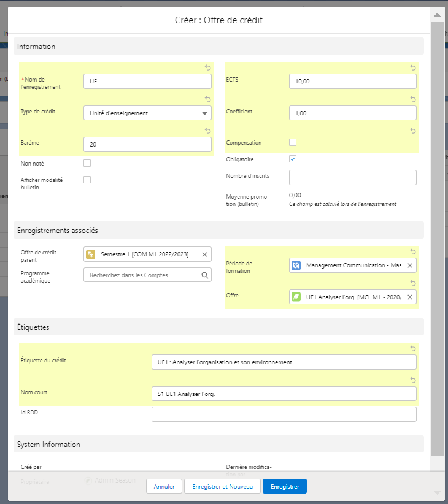Click undo icon above Coefficient field
This screenshot has height=504, width=448.
pyautogui.click(x=412, y=99)
